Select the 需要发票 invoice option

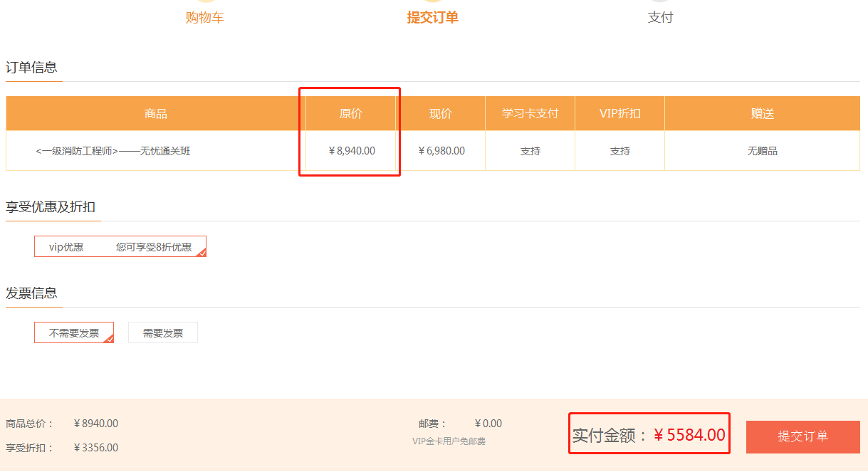click(163, 332)
